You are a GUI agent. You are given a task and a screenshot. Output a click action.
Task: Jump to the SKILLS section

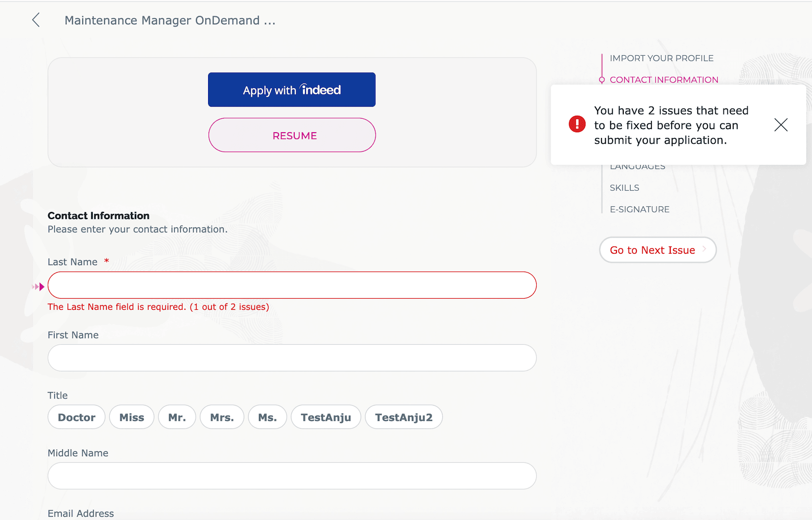(x=624, y=188)
